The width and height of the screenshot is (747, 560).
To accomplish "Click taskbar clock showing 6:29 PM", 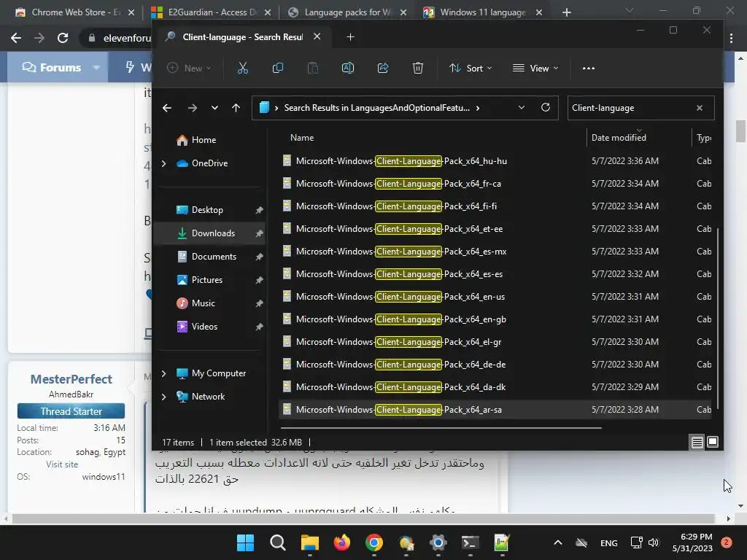I will pos(692,542).
